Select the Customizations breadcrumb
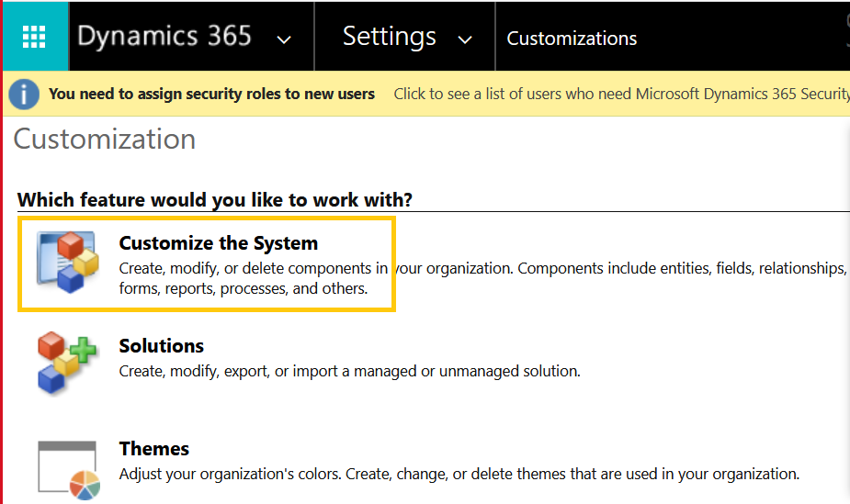 [572, 39]
